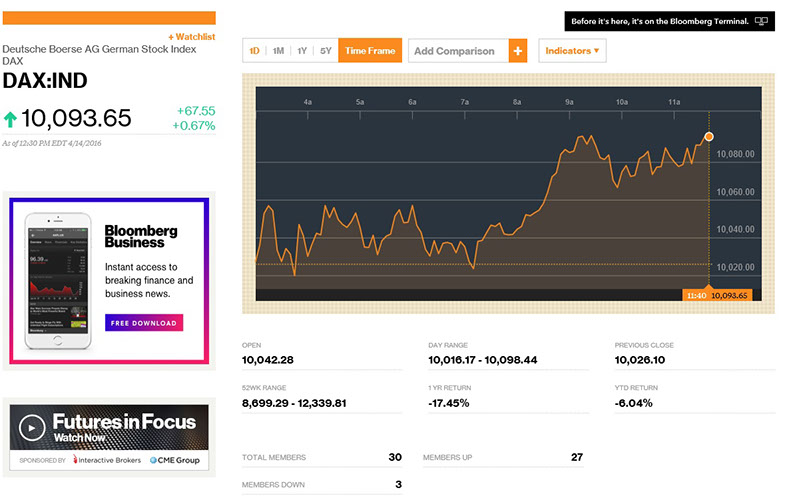Click the 9a time label on chart

pos(569,102)
